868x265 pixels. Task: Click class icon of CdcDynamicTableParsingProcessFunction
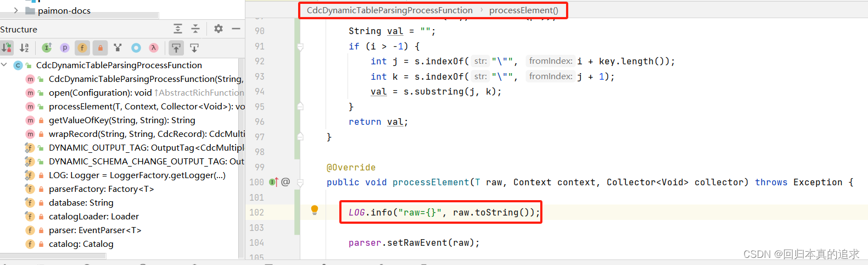click(x=18, y=65)
